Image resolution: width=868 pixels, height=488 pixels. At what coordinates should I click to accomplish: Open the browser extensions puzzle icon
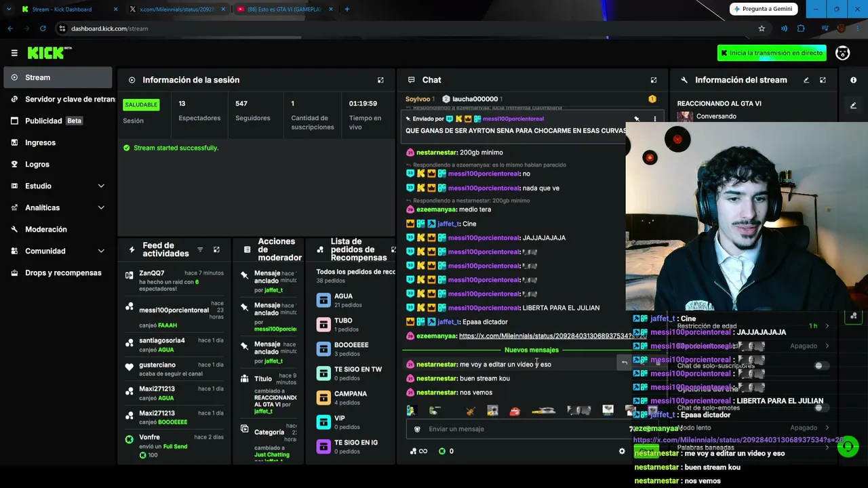801,28
